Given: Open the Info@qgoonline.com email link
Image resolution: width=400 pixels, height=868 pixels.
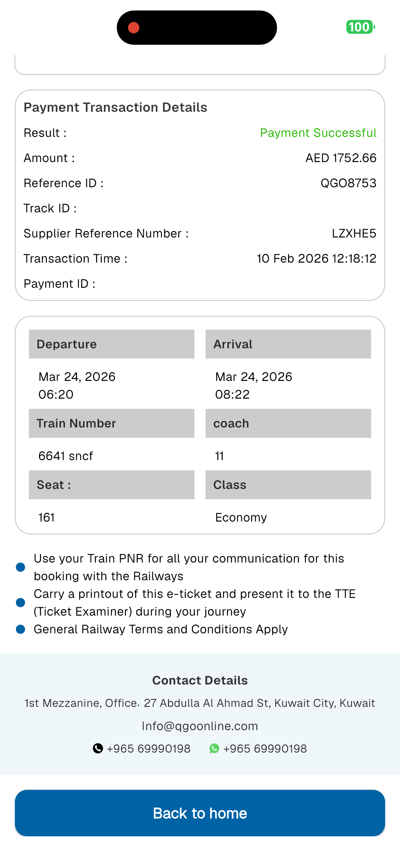Looking at the screenshot, I should click(x=200, y=726).
